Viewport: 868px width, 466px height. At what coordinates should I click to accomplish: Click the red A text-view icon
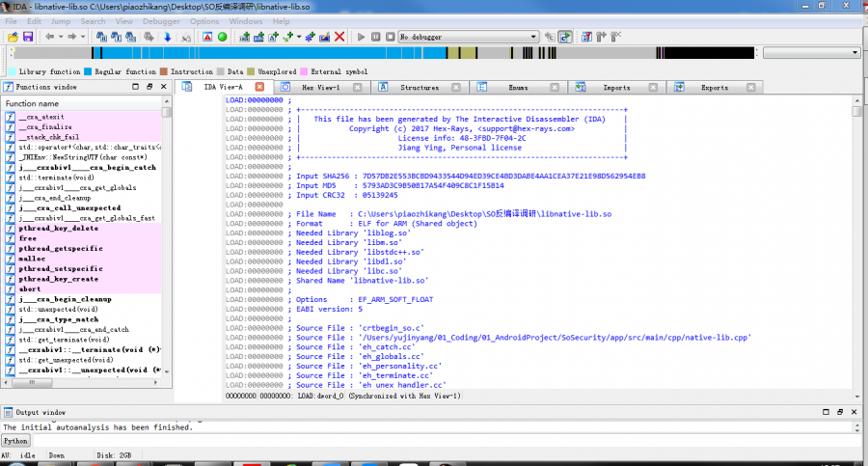point(207,37)
